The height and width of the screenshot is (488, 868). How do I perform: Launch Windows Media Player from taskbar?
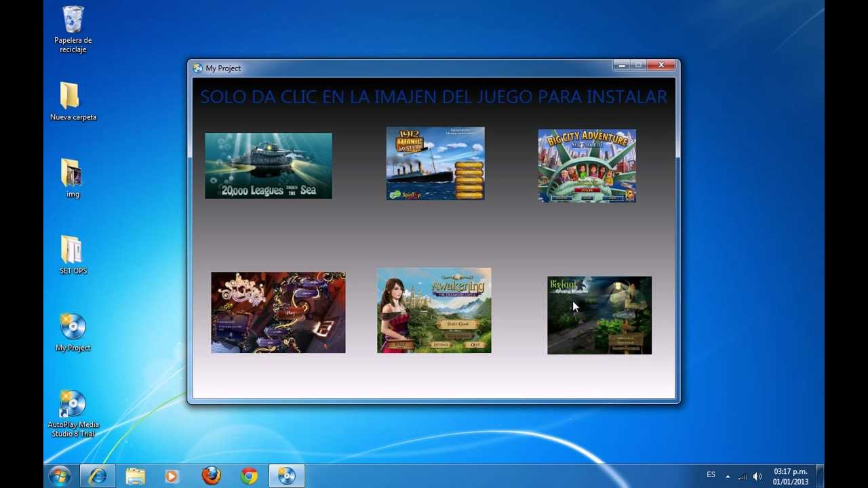172,476
